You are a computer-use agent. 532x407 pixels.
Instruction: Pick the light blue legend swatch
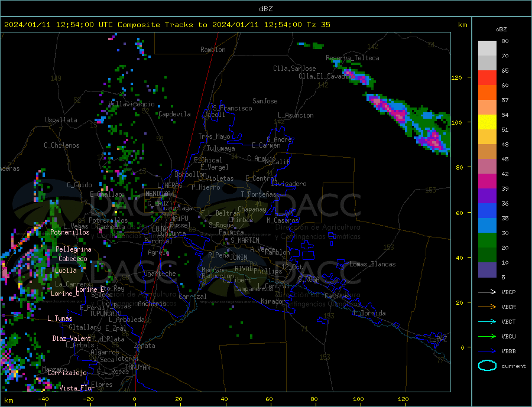(x=487, y=226)
